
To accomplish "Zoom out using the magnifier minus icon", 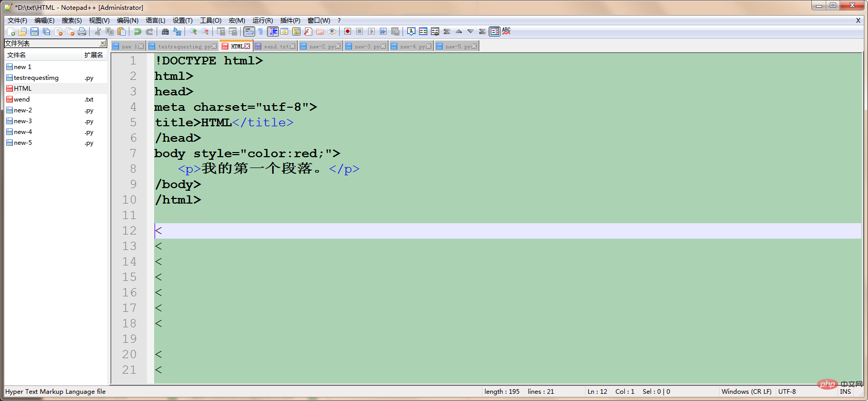I will 205,31.
